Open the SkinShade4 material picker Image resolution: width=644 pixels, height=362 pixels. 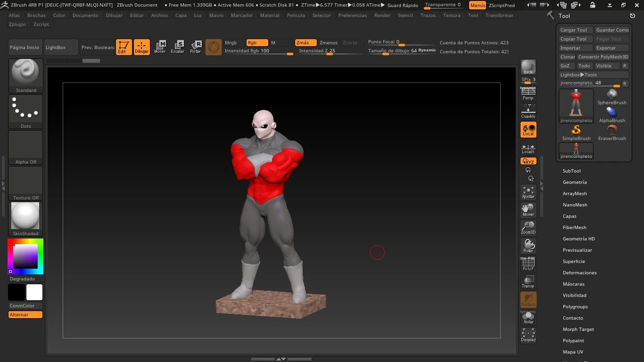(x=26, y=219)
